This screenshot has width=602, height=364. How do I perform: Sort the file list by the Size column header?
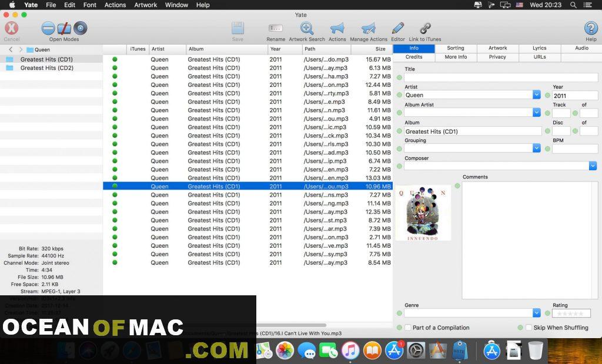point(372,49)
